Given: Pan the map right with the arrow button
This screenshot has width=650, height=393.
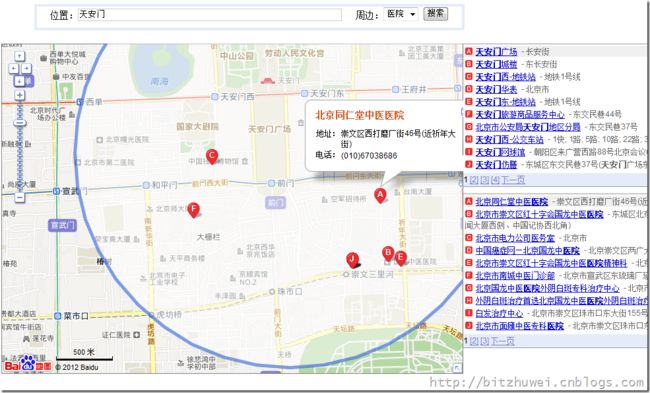Looking at the screenshot, I should click(x=26, y=68).
